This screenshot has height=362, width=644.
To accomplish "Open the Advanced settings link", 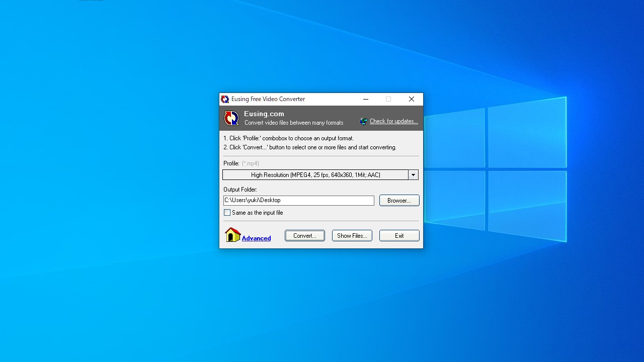I will 256,238.
